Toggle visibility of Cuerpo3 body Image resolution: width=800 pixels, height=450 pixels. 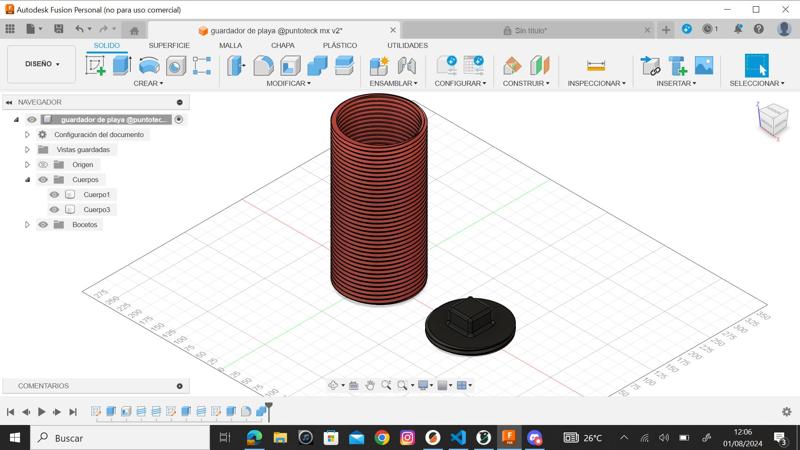[x=55, y=210]
